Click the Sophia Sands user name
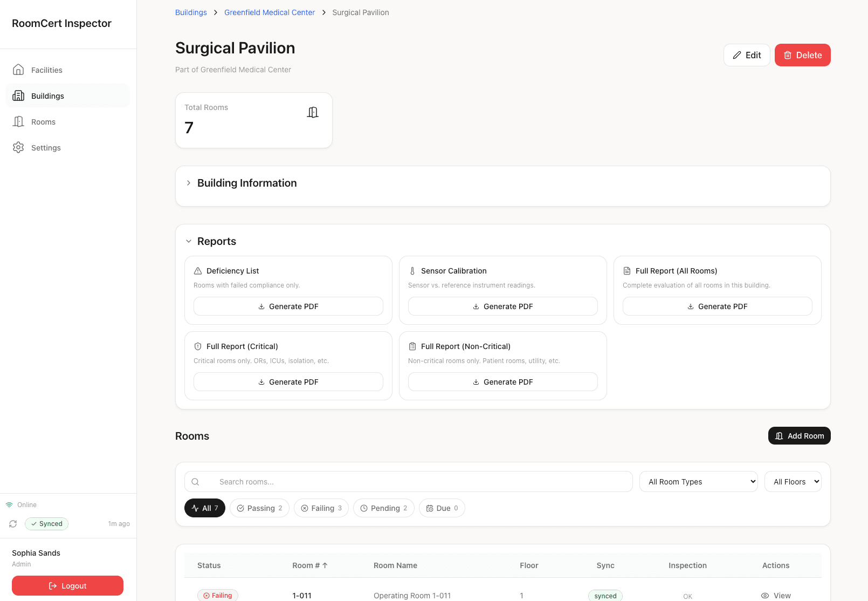Image resolution: width=868 pixels, height=601 pixels. tap(36, 553)
